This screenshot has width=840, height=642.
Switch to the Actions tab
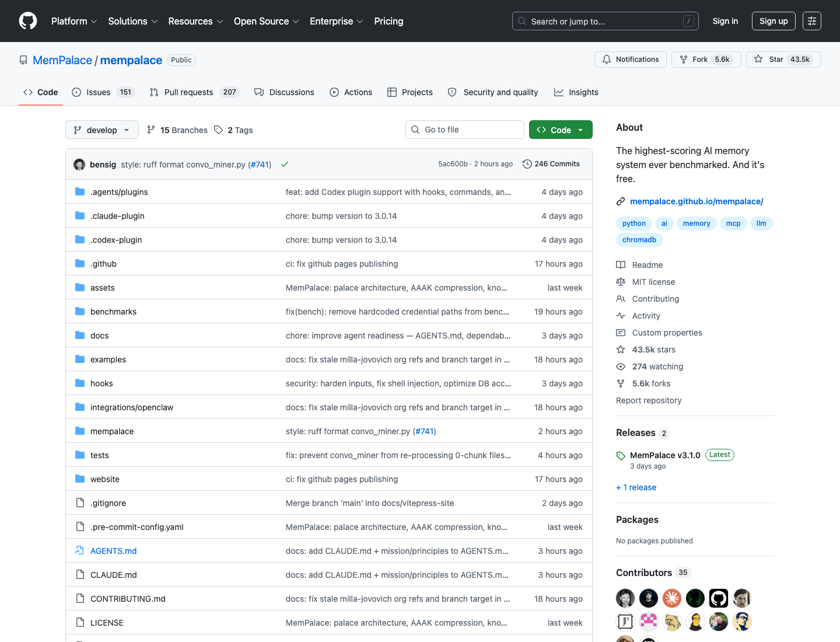(351, 92)
